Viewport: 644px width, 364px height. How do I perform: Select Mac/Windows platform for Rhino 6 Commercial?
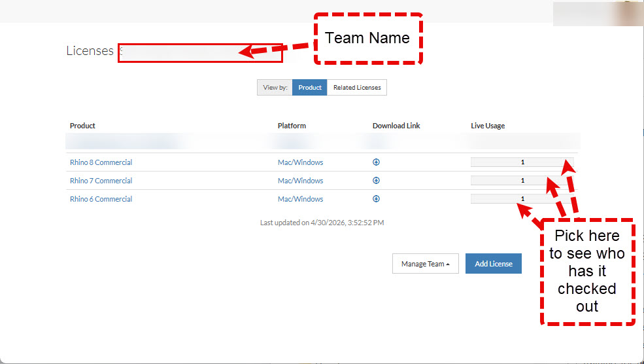point(300,199)
